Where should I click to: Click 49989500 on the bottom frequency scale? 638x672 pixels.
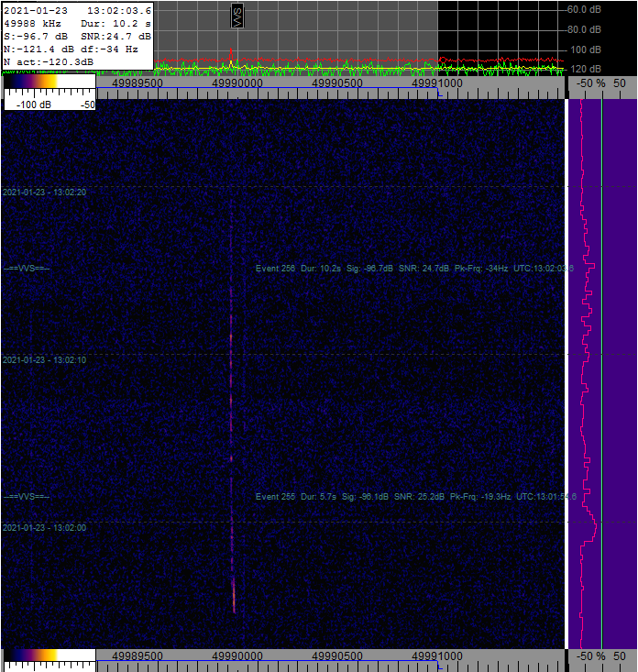point(137,655)
